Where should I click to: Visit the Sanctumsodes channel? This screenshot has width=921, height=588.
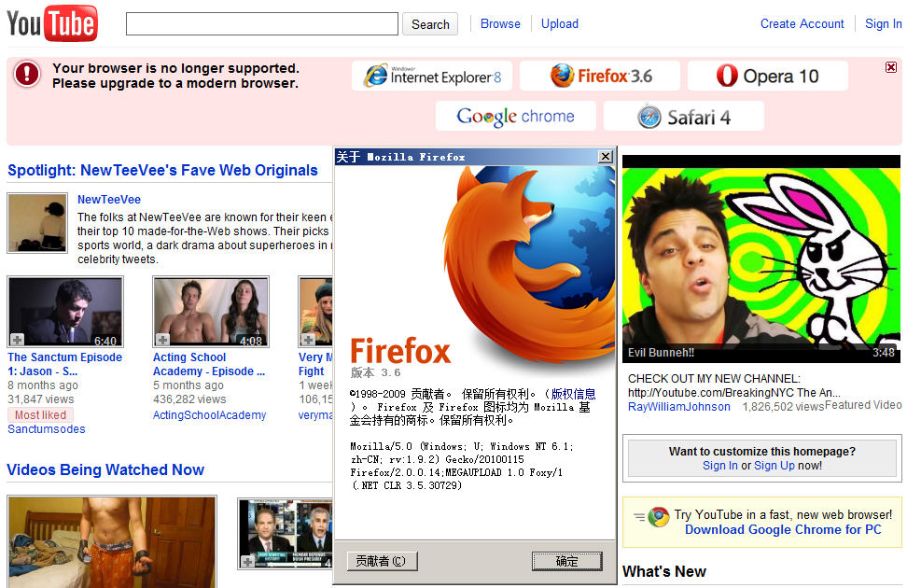(47, 429)
